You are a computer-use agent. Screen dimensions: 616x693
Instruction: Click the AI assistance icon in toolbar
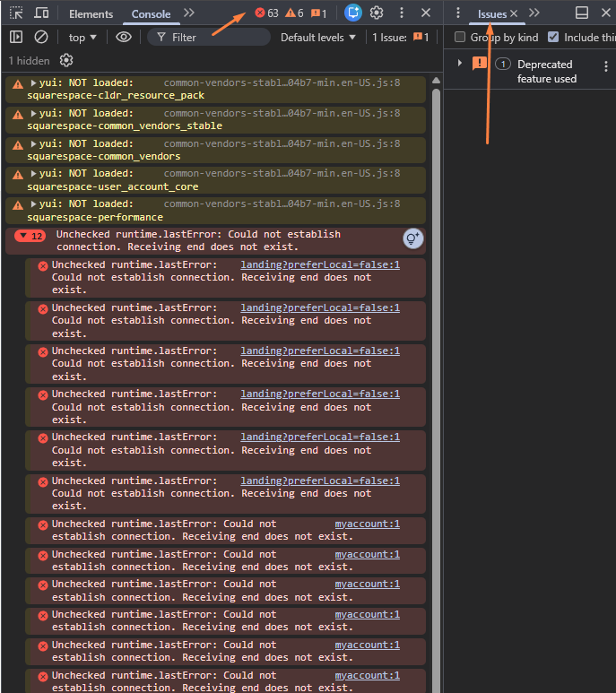pos(352,13)
